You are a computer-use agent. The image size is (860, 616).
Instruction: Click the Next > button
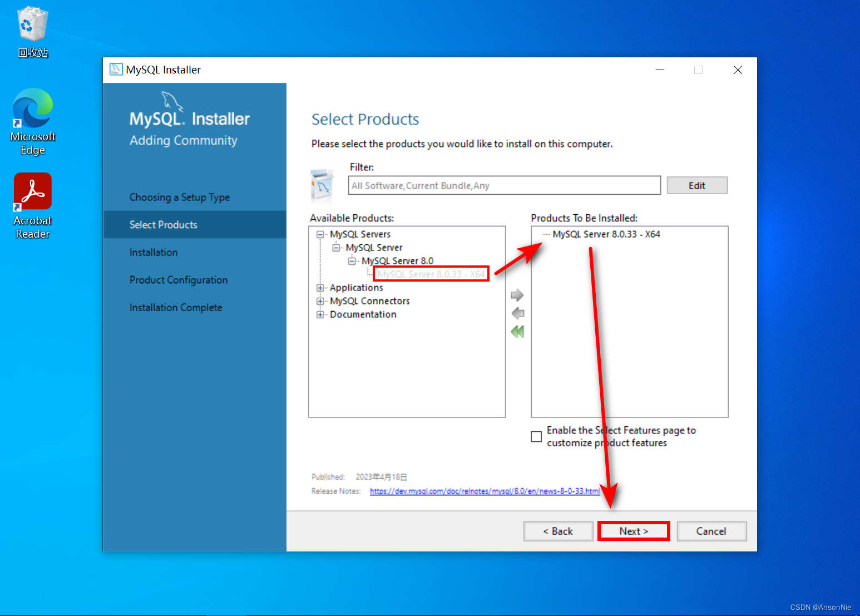click(634, 531)
